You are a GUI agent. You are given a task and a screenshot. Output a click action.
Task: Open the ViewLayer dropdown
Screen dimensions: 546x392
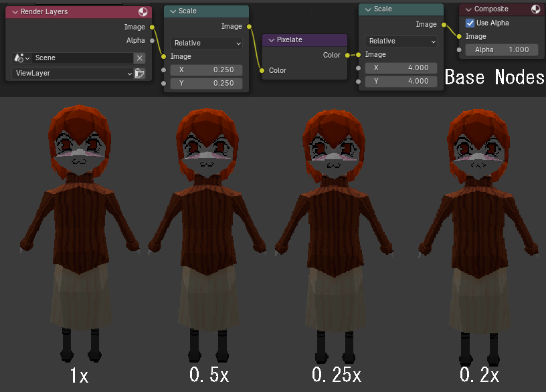coord(72,74)
